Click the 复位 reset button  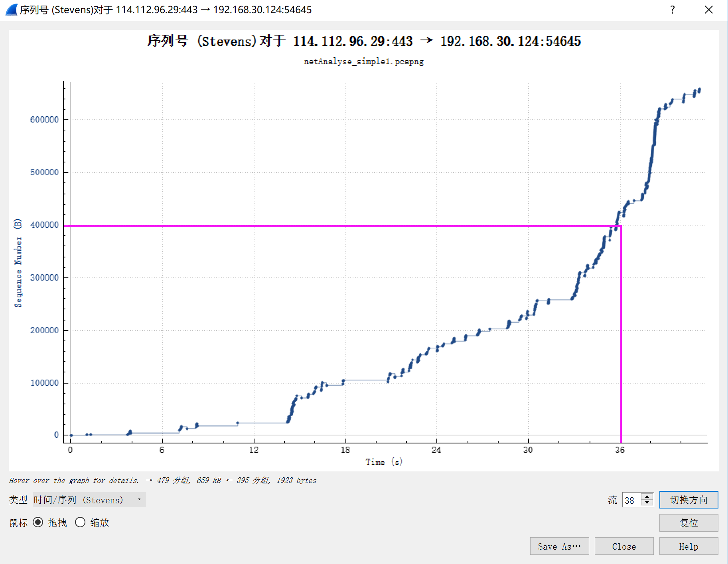[689, 523]
